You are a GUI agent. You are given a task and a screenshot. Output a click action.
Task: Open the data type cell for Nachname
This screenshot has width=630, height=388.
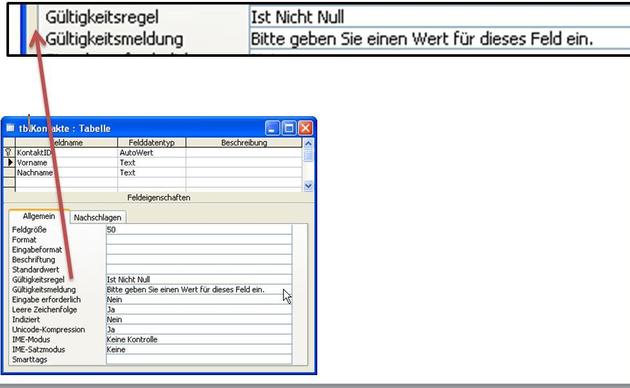(x=151, y=173)
